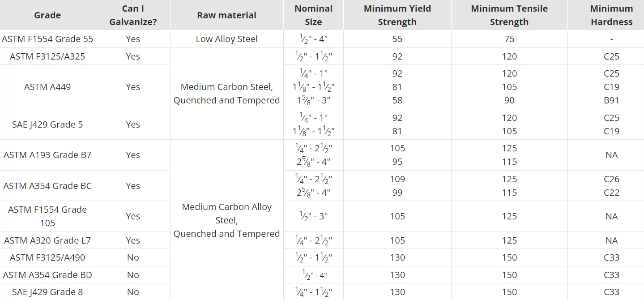Click the Minimum Yield Strength header

point(397,15)
